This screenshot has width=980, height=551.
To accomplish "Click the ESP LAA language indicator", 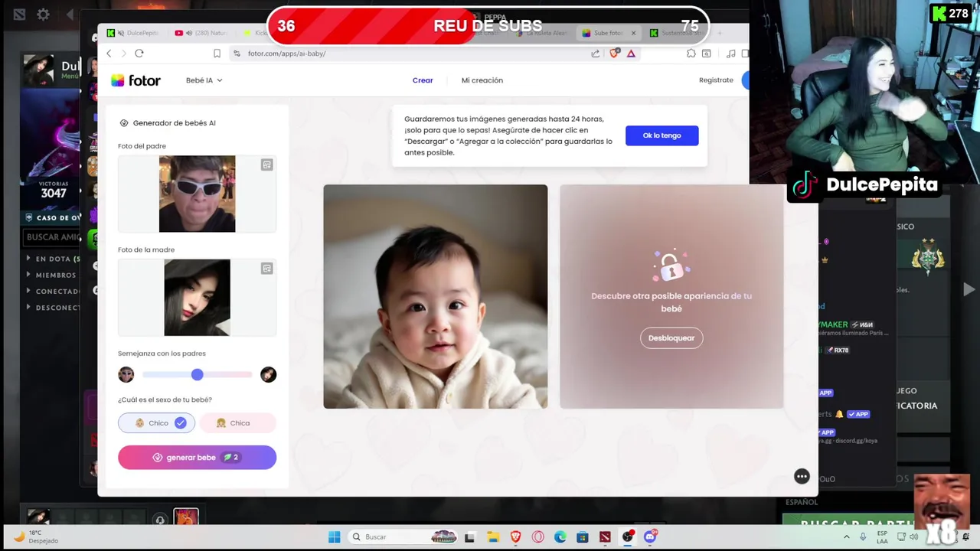I will click(x=882, y=537).
